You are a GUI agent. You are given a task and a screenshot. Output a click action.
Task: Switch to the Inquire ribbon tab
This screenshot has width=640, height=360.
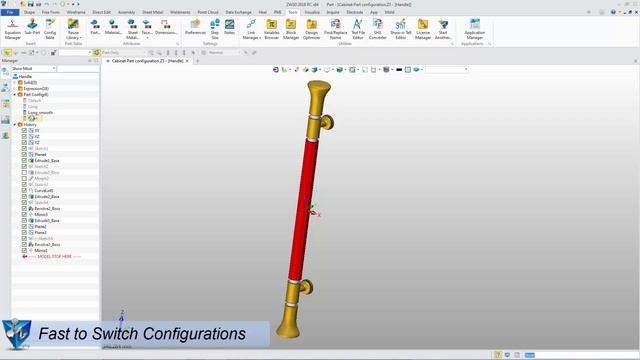333,12
